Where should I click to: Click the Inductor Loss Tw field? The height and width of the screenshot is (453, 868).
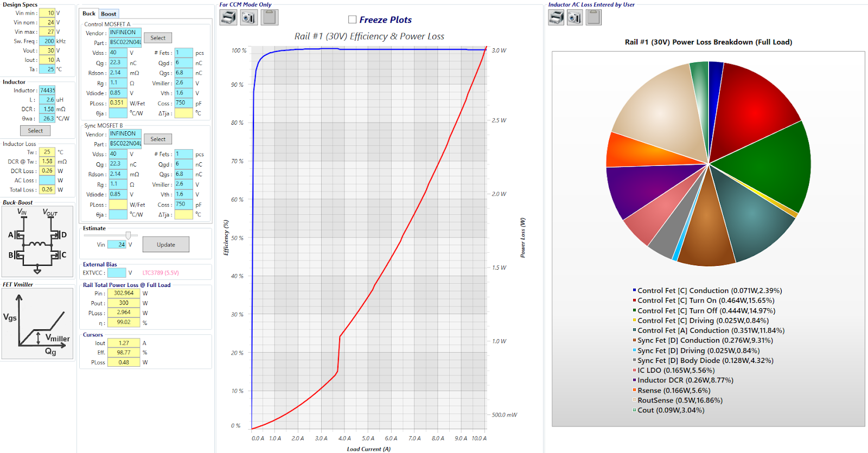(x=47, y=152)
